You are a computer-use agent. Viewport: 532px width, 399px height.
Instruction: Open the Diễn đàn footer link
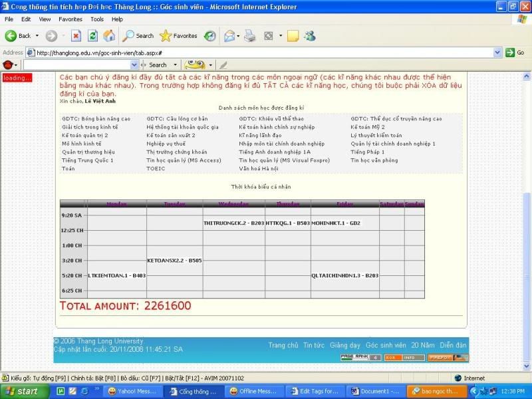[x=453, y=345]
